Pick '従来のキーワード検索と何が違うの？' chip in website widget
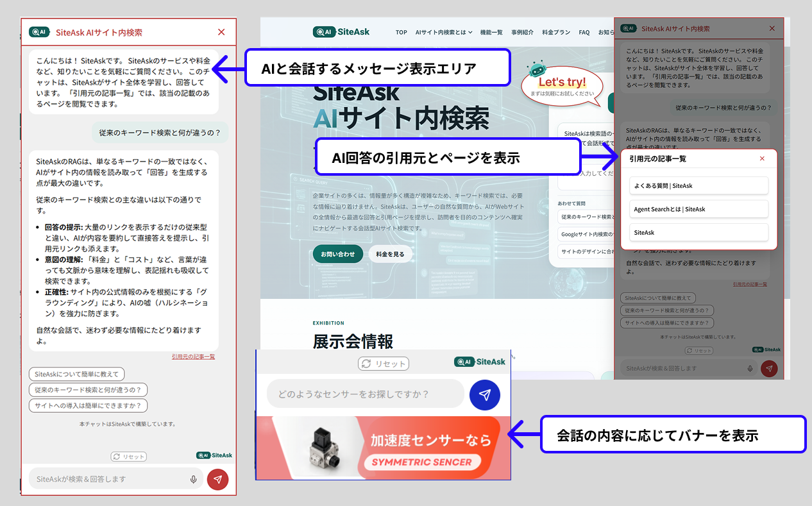812x506 pixels. 667,310
